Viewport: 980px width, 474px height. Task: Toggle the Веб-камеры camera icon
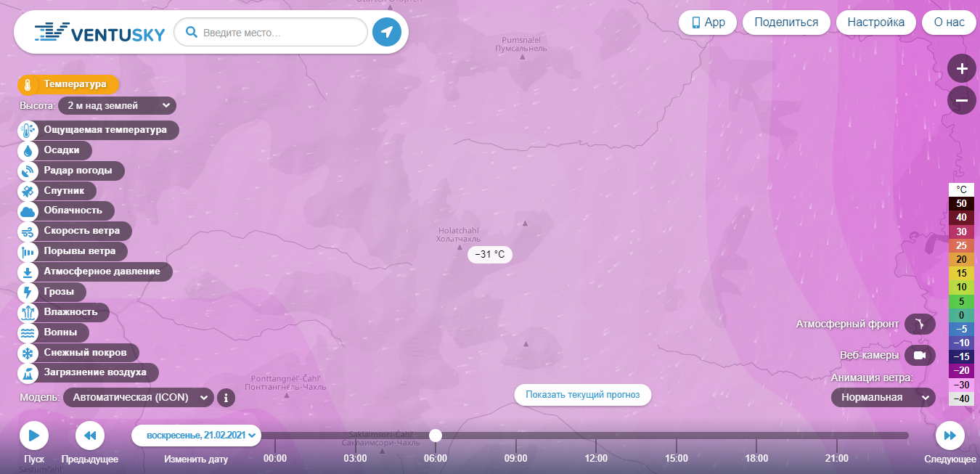920,355
